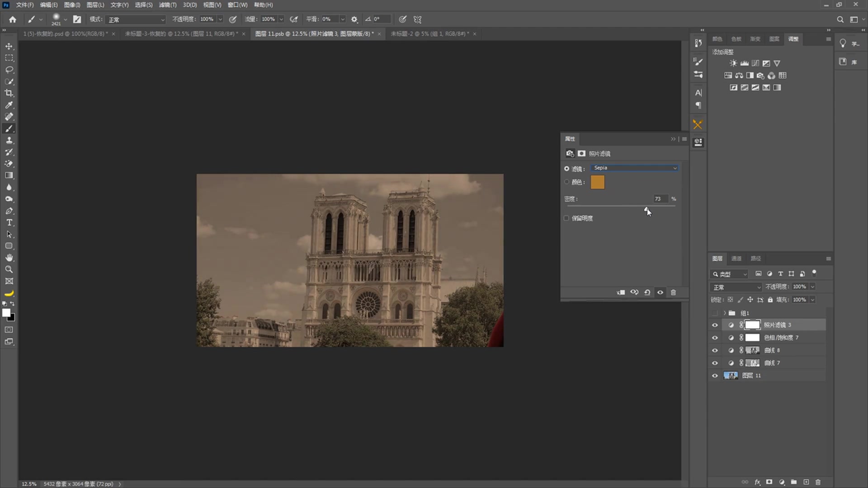Open the Sepia filter dropdown
Image resolution: width=868 pixels, height=488 pixels.
635,168
